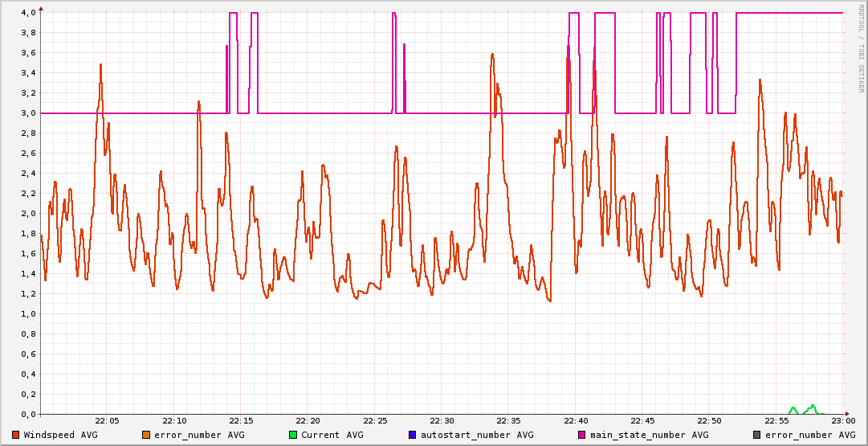Screen dimensions: 868x446
Task: Click the gray error_number AVG legend swatch
Action: click(x=756, y=435)
